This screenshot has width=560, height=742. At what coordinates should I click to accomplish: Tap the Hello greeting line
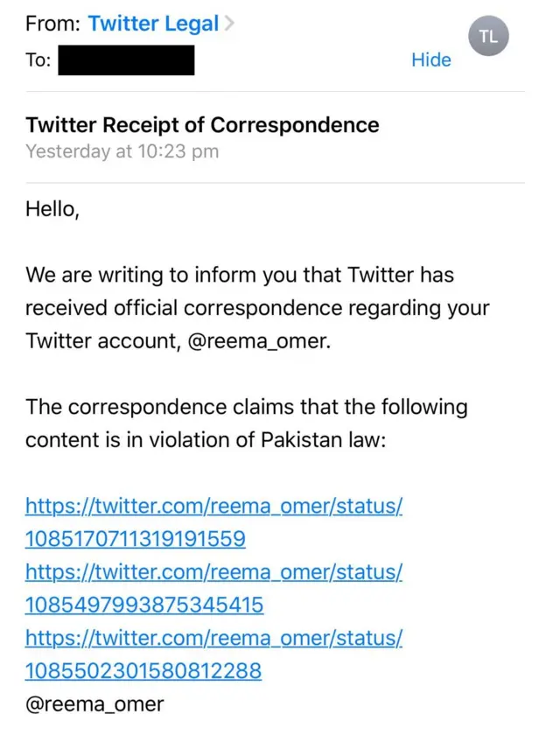click(52, 209)
